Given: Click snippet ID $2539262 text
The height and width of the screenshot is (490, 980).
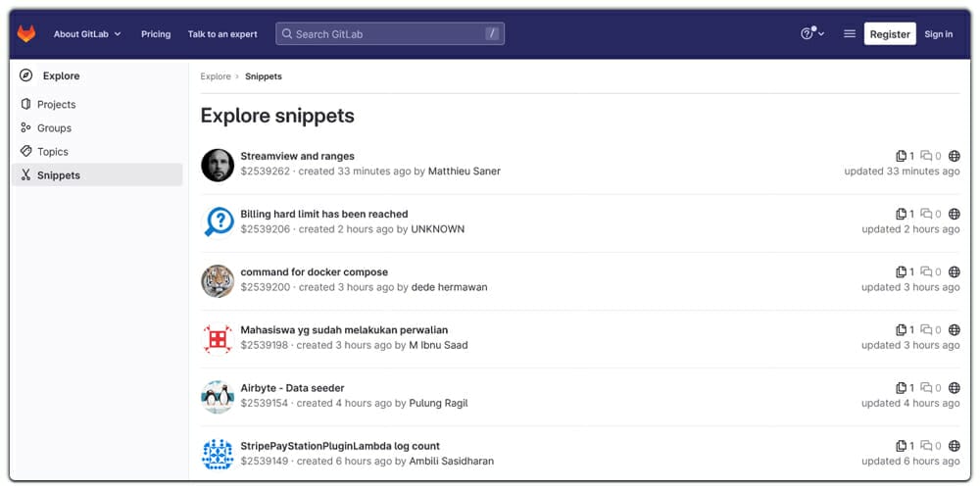Looking at the screenshot, I should click(x=266, y=171).
